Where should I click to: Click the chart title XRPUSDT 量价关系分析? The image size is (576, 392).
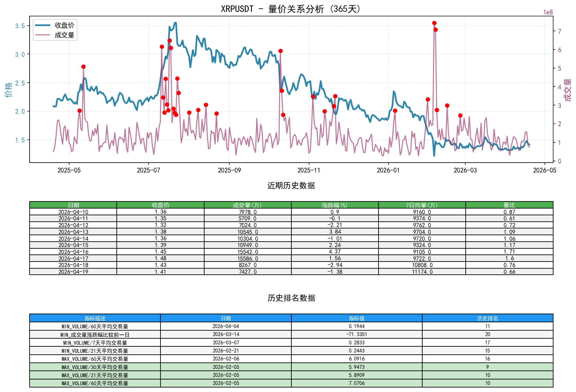tap(291, 9)
